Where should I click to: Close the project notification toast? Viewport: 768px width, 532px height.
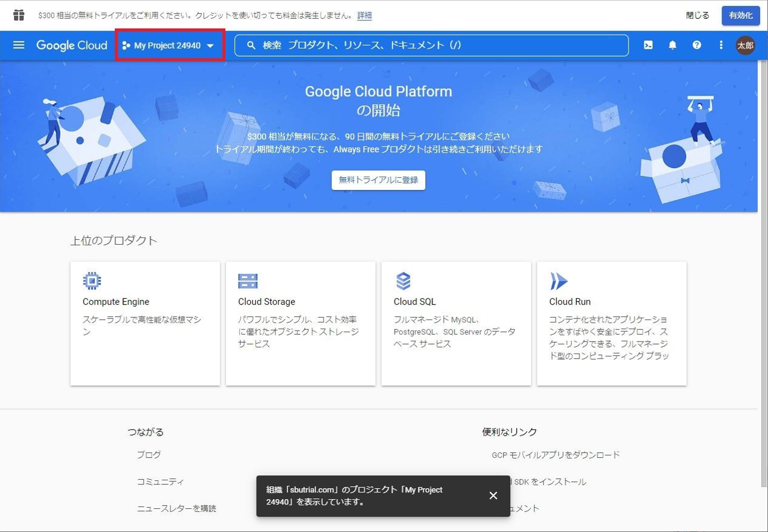(493, 495)
